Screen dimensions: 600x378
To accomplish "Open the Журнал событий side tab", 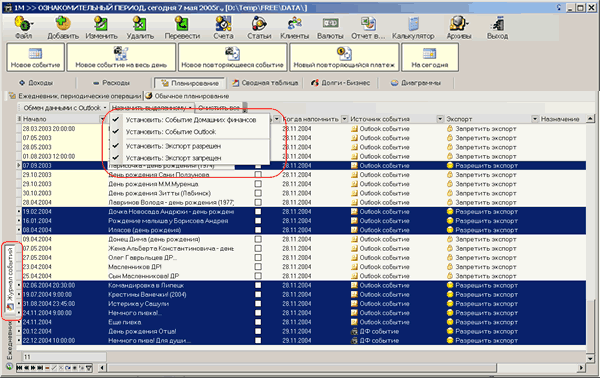I will pyautogui.click(x=10, y=279).
